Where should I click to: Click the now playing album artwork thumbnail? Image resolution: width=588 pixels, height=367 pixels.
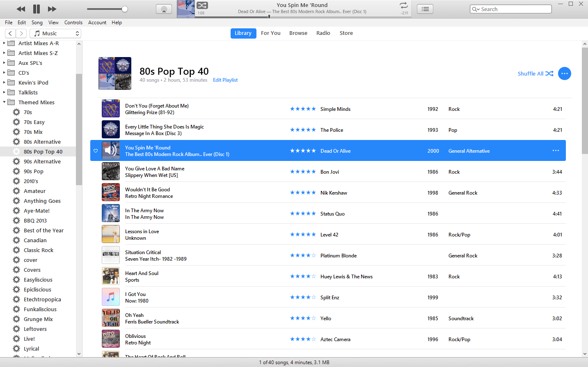point(186,9)
